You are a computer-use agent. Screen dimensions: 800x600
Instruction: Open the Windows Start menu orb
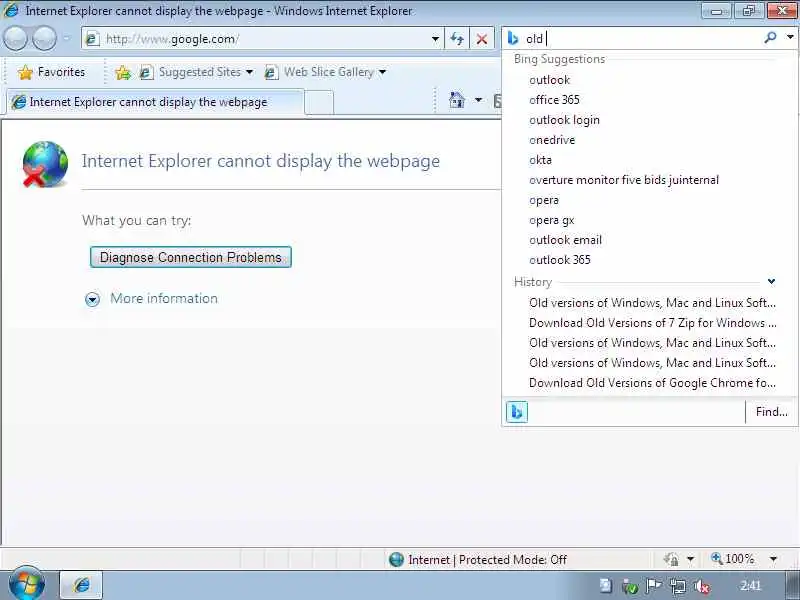[26, 585]
